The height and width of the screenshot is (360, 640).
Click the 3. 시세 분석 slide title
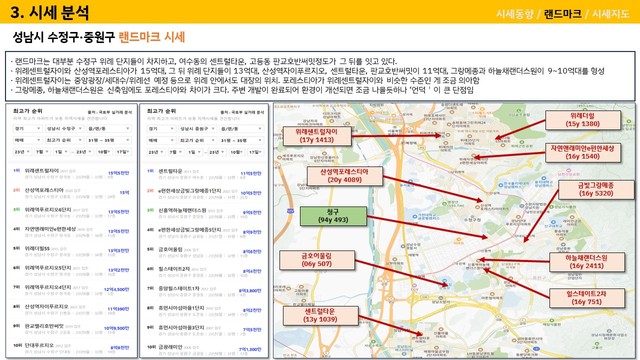[x=50, y=12]
